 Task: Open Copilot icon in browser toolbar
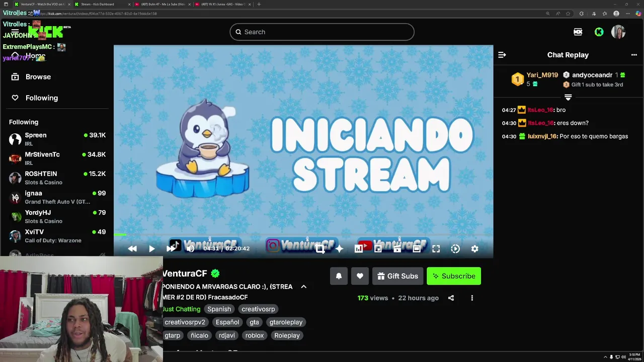point(638,14)
